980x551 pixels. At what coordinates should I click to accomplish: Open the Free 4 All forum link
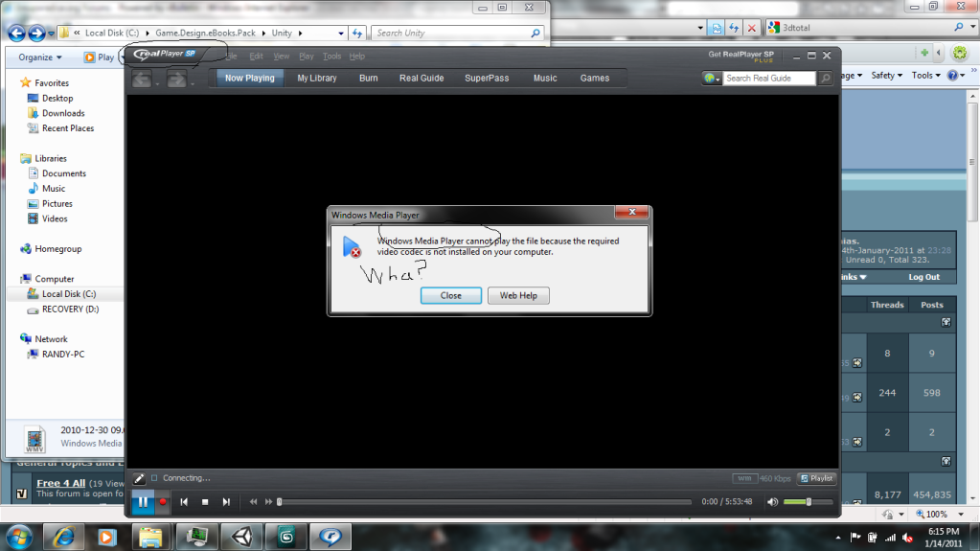pos(60,483)
